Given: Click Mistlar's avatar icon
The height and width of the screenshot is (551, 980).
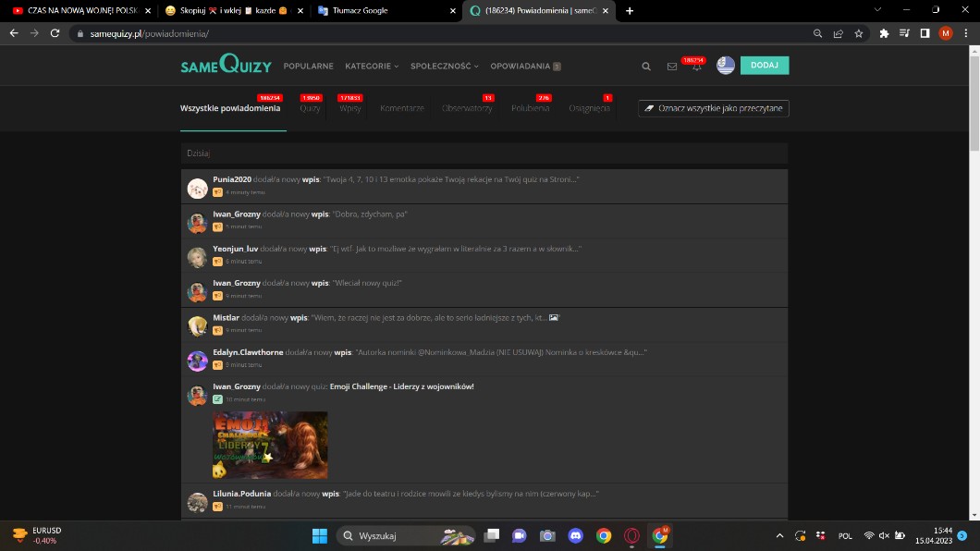Looking at the screenshot, I should (x=197, y=325).
